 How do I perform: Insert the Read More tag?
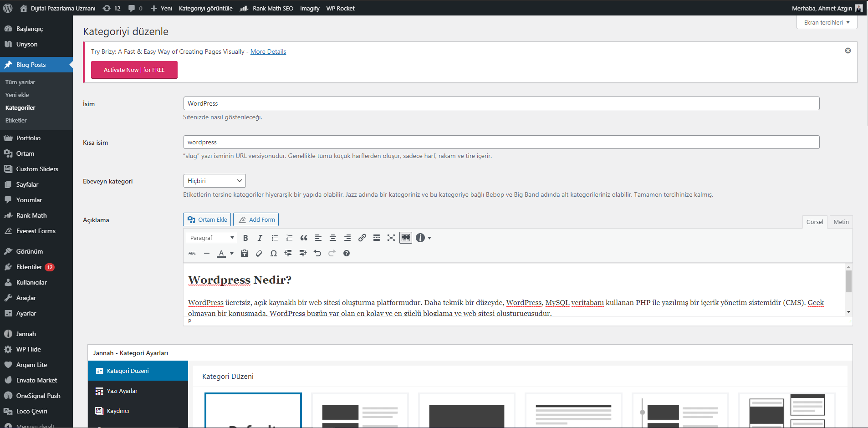click(x=377, y=238)
